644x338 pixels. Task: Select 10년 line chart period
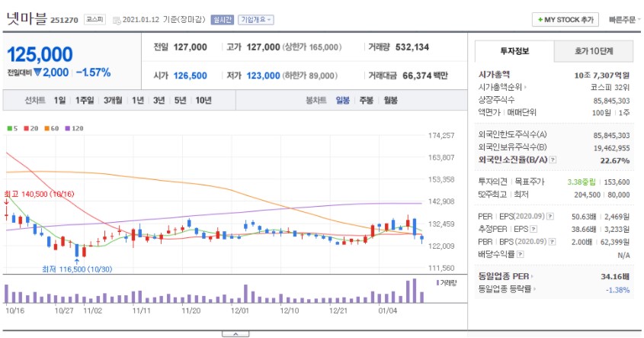click(203, 100)
